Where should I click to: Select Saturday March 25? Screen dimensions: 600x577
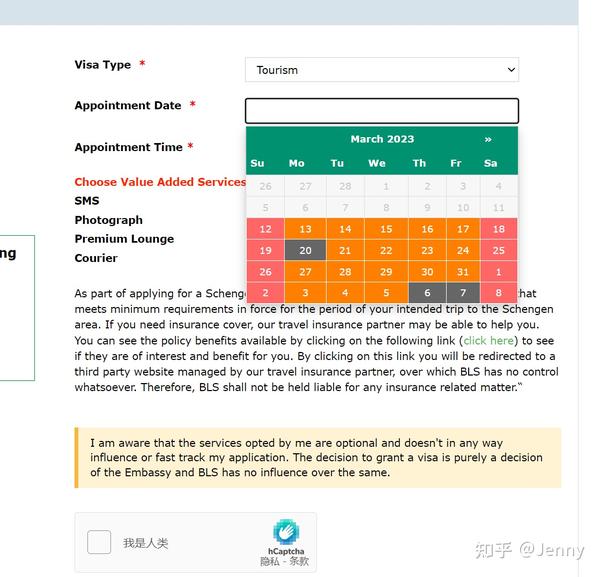(499, 250)
